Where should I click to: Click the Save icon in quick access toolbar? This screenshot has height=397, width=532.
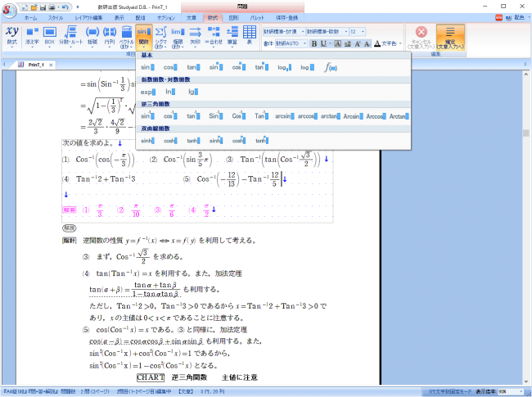pos(43,7)
